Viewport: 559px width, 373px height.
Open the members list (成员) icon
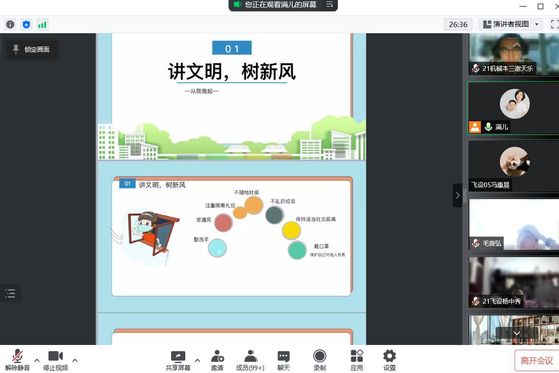click(x=250, y=360)
